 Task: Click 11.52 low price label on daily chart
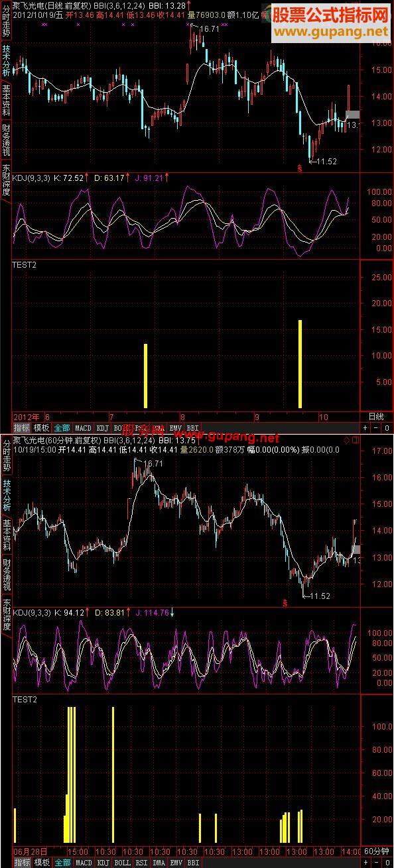326,161
